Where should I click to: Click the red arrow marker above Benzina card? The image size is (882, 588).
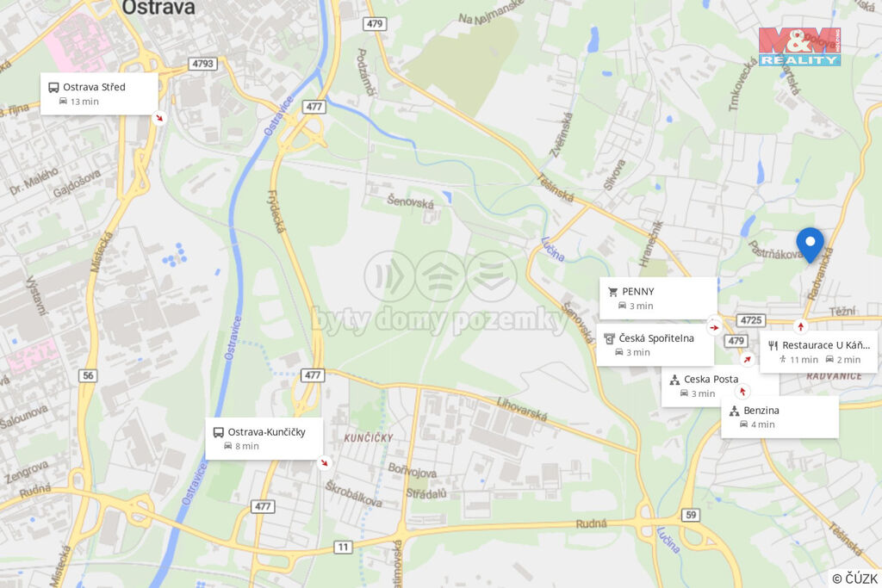point(742,391)
